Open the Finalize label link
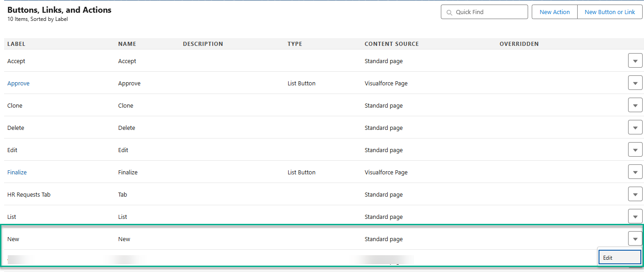Image resolution: width=644 pixels, height=272 pixels. pyautogui.click(x=17, y=173)
